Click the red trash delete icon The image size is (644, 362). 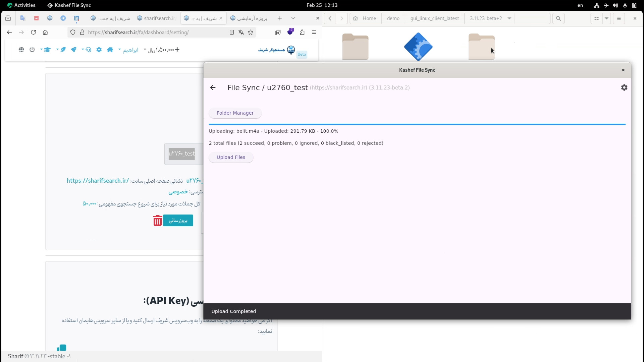coord(157,221)
